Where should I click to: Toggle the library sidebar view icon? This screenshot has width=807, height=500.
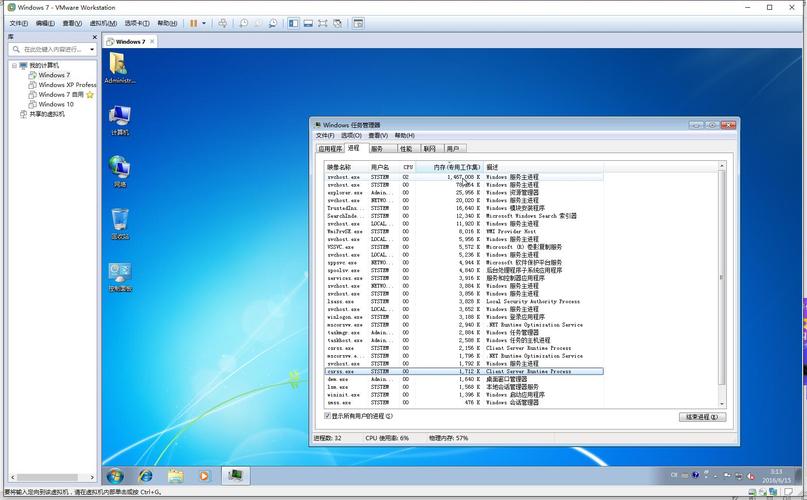pos(293,22)
